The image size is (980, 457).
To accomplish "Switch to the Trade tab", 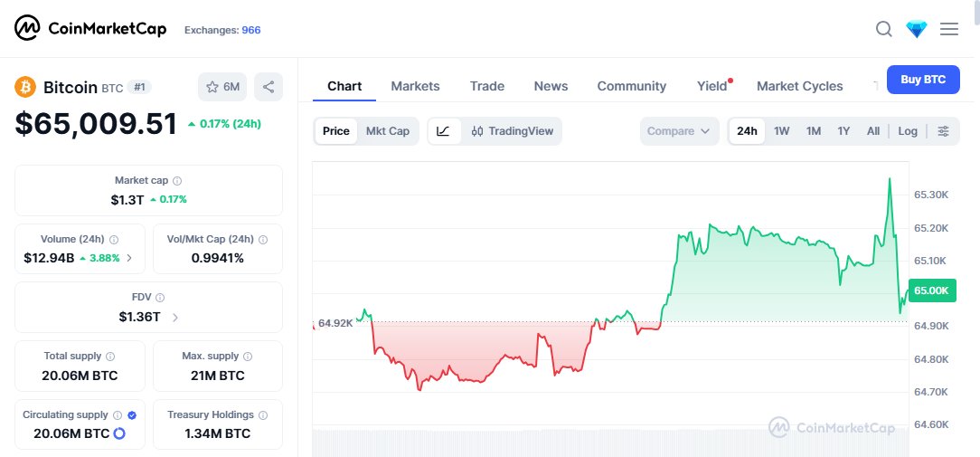I will tap(487, 86).
